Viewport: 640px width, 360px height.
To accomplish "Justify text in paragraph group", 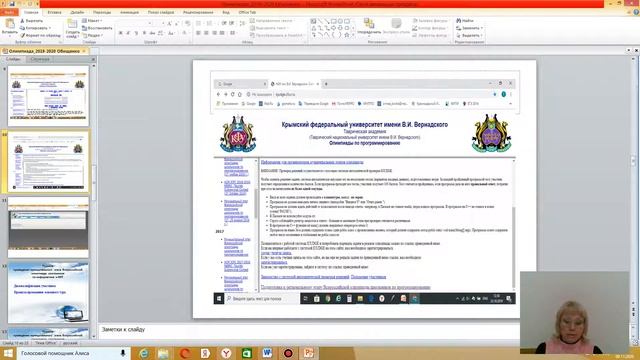I will pos(222,33).
